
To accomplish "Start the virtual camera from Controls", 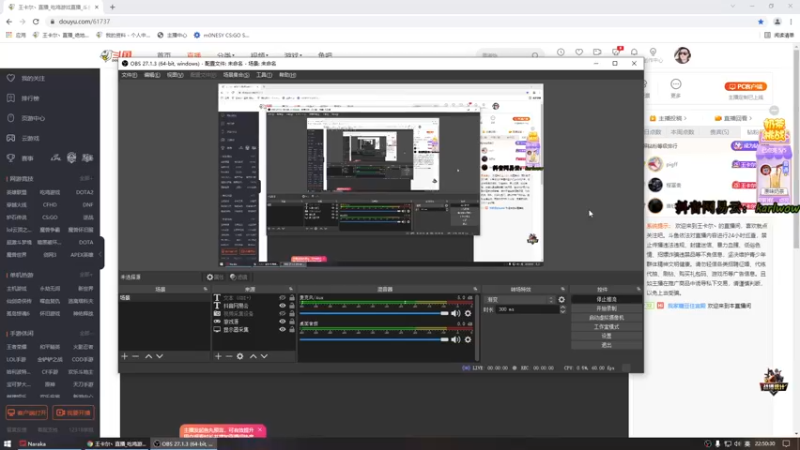I will [x=607, y=317].
